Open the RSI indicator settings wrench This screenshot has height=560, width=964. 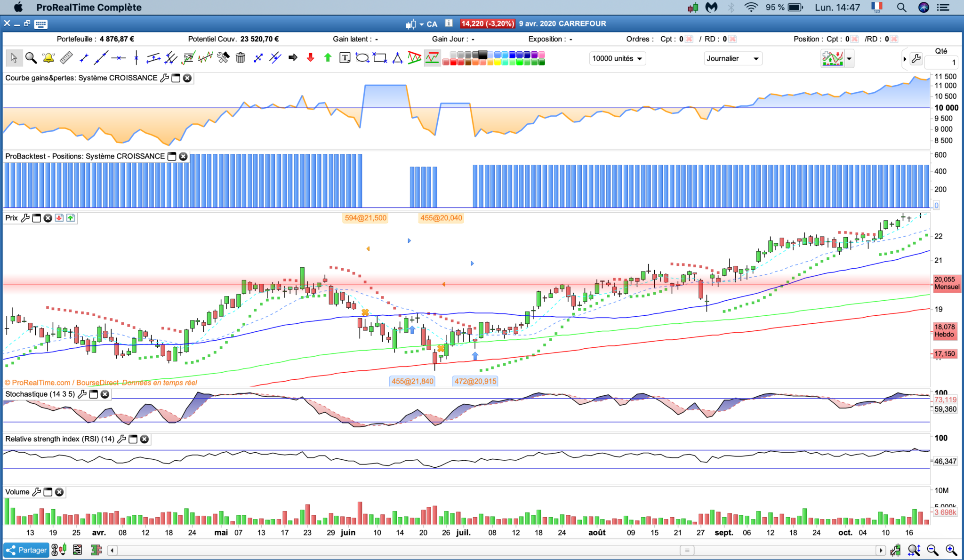[121, 439]
